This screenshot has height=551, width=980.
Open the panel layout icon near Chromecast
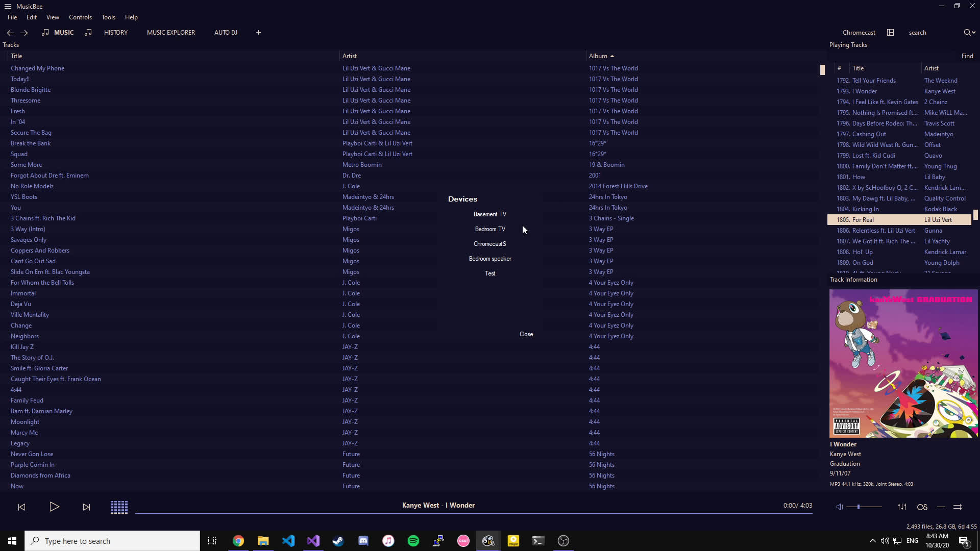[890, 33]
